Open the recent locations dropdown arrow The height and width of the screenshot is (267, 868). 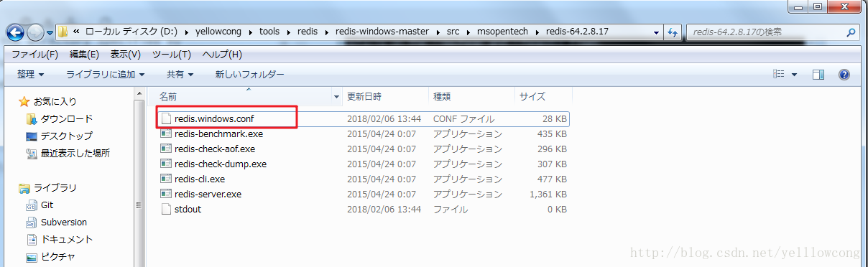click(x=50, y=33)
